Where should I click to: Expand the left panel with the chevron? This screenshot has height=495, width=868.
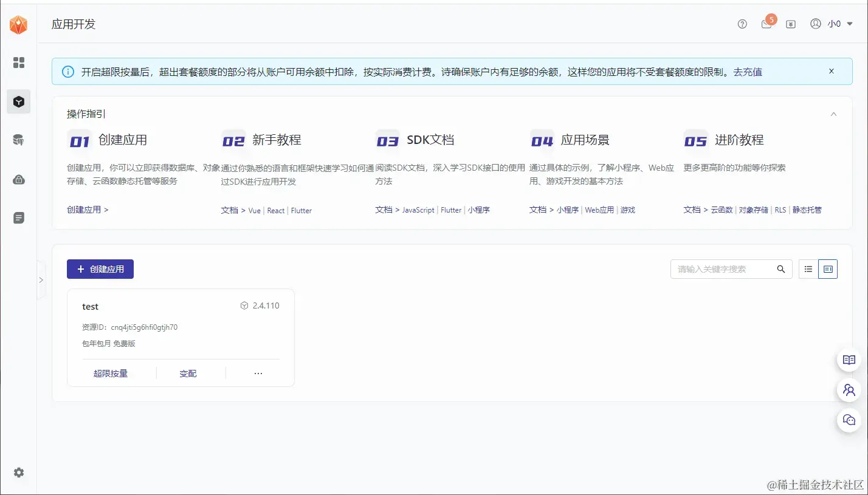click(x=41, y=281)
